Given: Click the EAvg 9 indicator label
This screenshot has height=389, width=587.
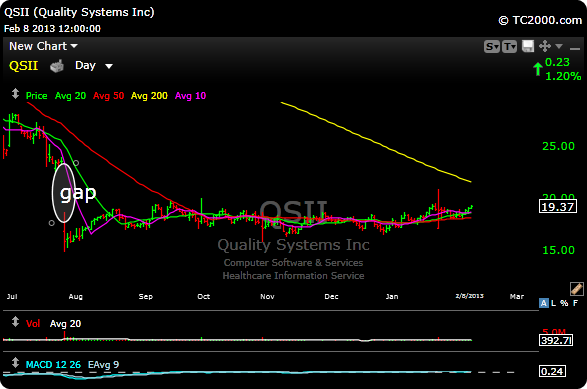Looking at the screenshot, I should [x=103, y=365].
